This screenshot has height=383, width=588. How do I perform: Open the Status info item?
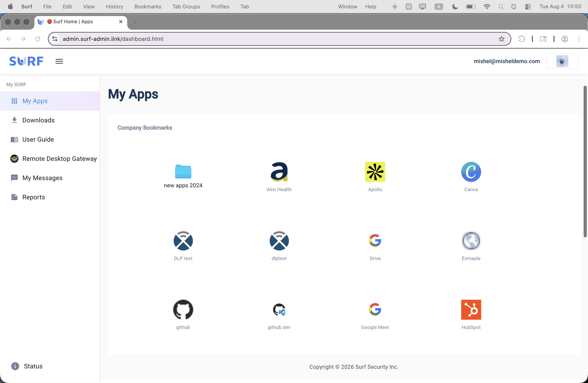27,366
